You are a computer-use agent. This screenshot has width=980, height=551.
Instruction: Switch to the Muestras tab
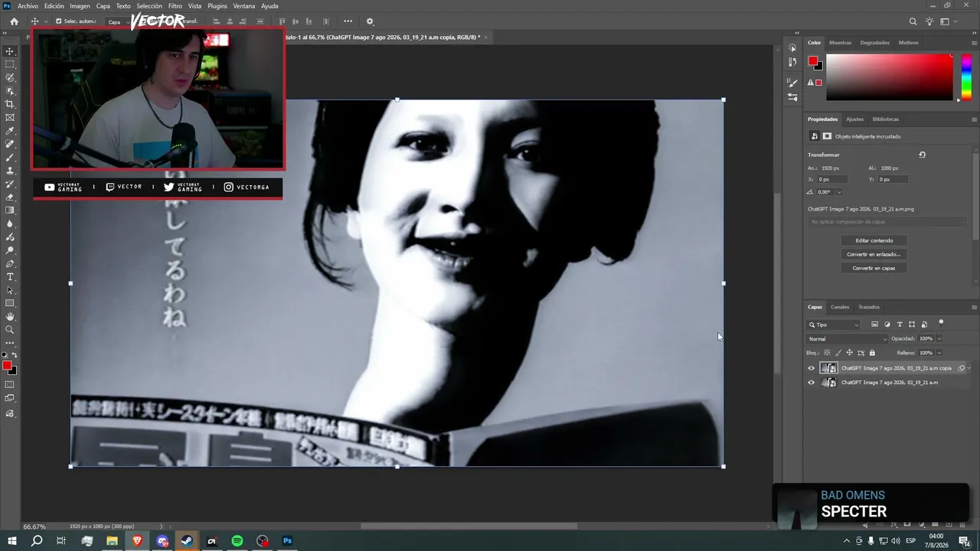tap(840, 43)
